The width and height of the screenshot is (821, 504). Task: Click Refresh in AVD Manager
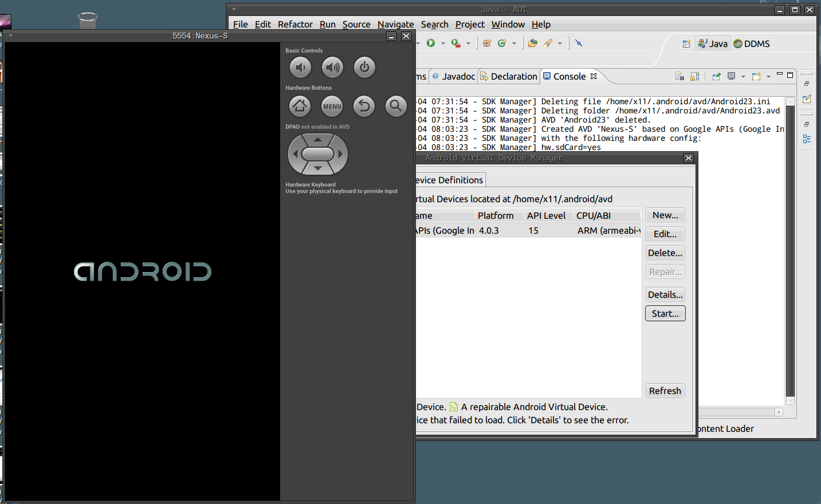[665, 391]
